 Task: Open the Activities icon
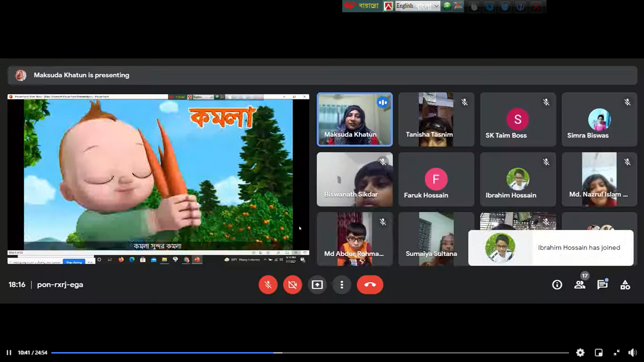pyautogui.click(x=625, y=285)
